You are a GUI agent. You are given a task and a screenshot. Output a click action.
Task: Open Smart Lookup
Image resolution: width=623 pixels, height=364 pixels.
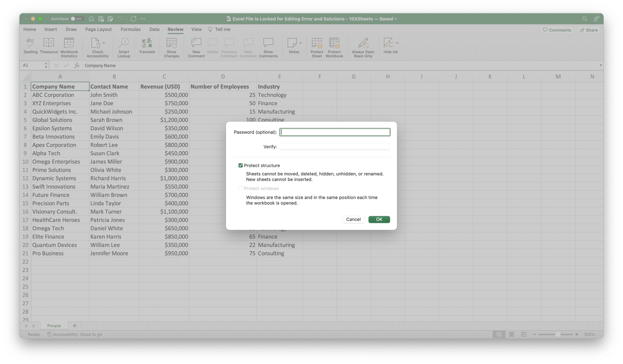point(124,48)
